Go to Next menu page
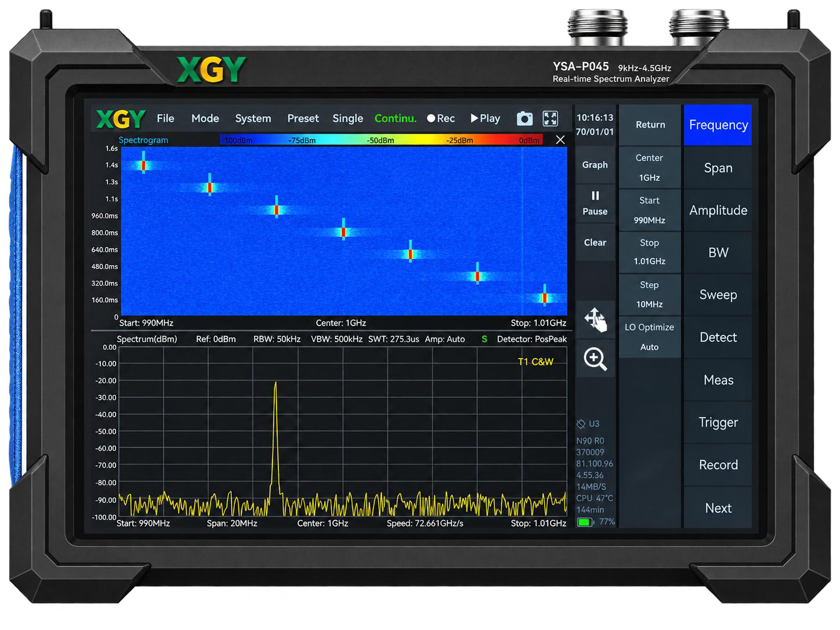The width and height of the screenshot is (840, 630). 718,508
